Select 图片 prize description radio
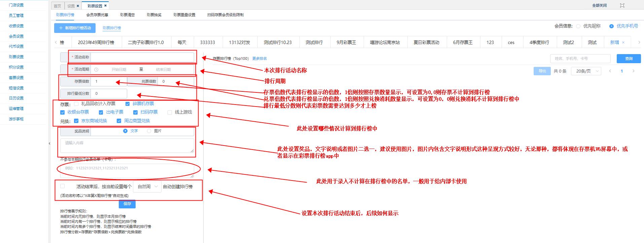This screenshot has height=243, width=644. [x=149, y=131]
